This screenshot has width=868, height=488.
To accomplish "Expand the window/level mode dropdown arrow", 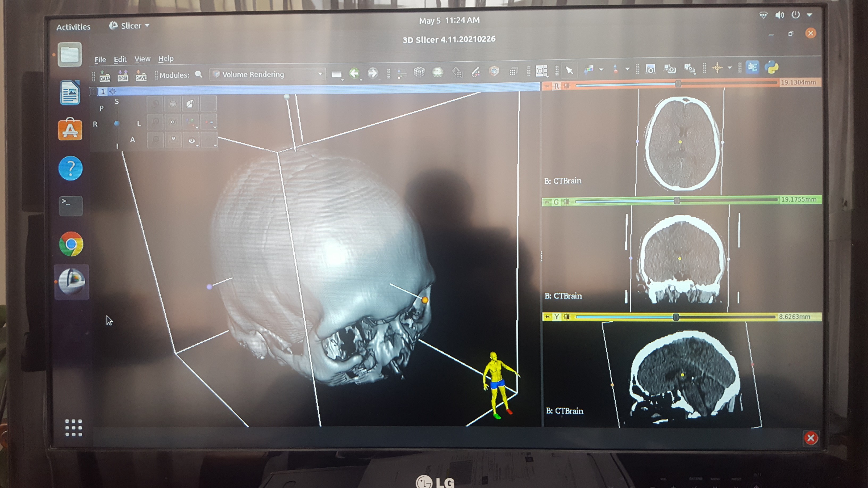I will coord(601,69).
